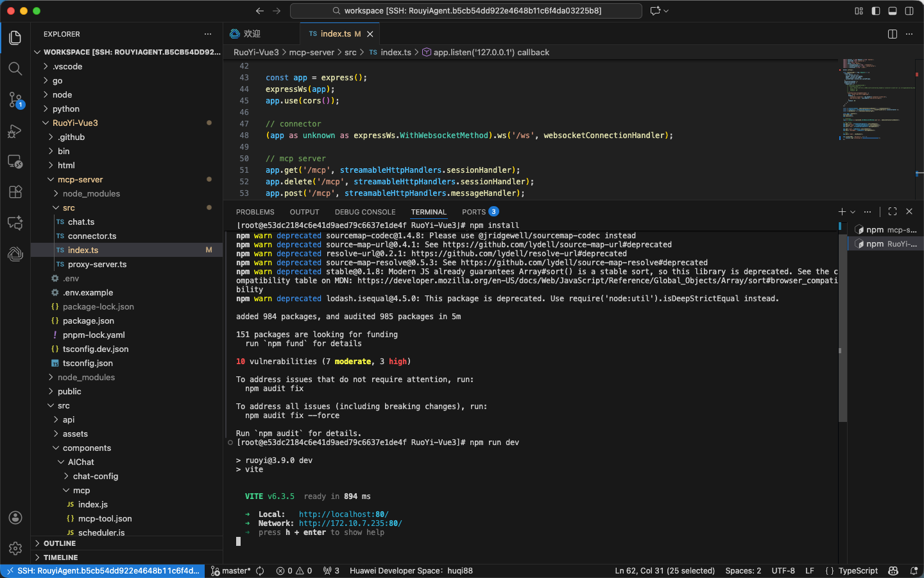Click the go forward arrow in title bar

(x=277, y=11)
